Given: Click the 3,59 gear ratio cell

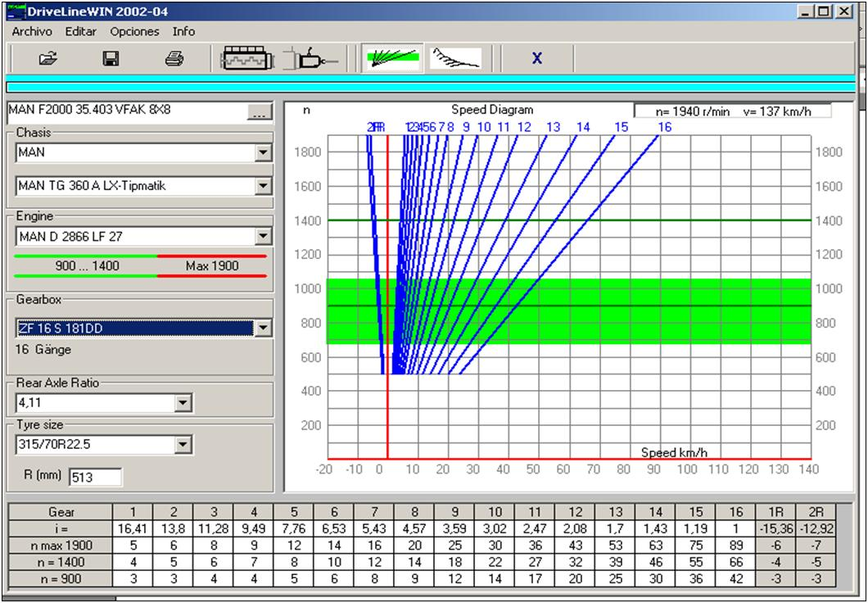Looking at the screenshot, I should pyautogui.click(x=455, y=528).
